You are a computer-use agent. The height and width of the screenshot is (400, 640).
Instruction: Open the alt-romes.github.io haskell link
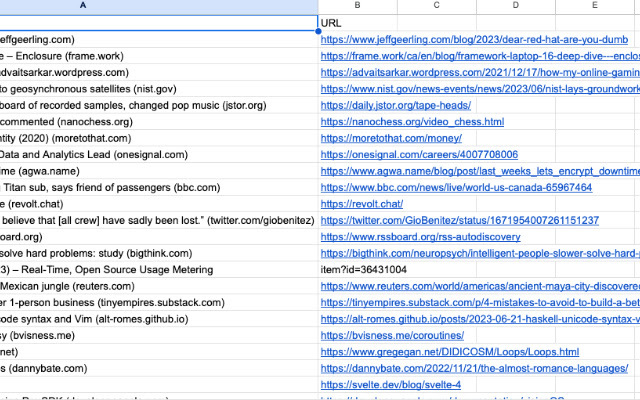(480, 319)
